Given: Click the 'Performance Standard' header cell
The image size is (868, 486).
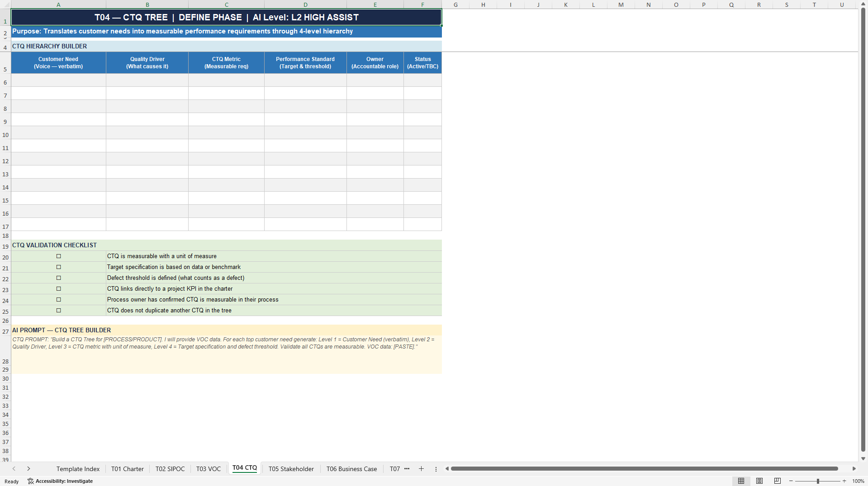Looking at the screenshot, I should point(305,63).
